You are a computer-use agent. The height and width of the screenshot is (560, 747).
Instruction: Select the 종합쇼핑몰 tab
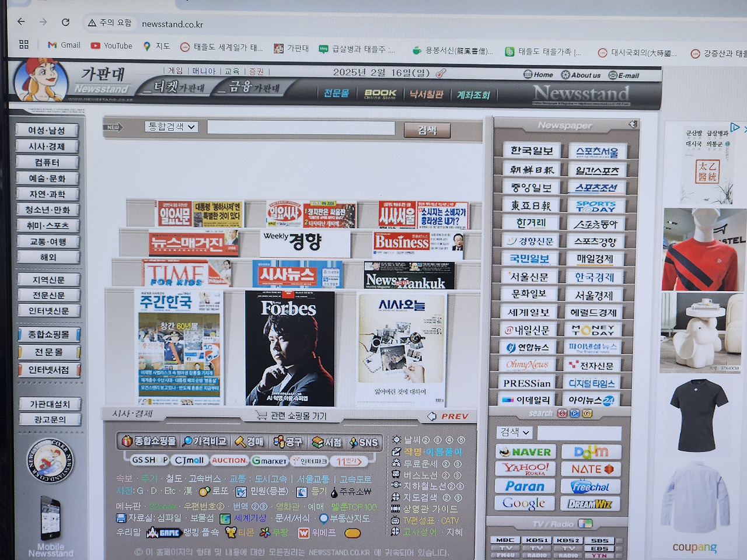pos(148,441)
